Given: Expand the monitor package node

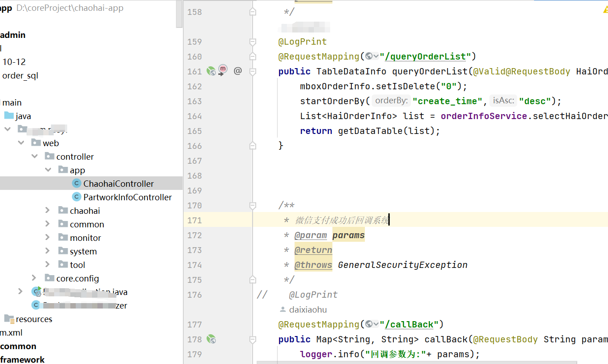Looking at the screenshot, I should coord(48,238).
